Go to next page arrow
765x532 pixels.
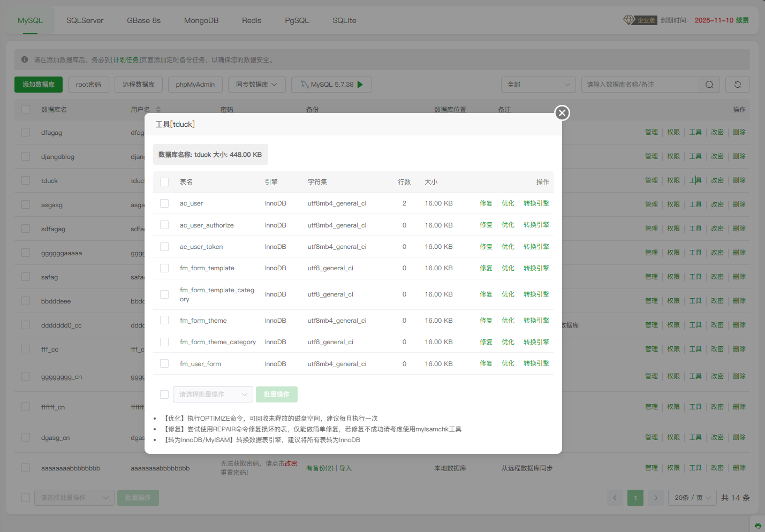656,498
